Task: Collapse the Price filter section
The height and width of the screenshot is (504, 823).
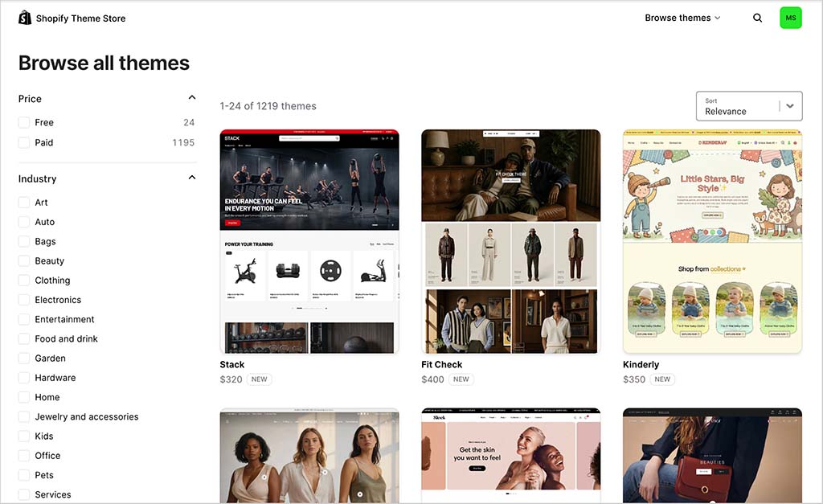Action: point(192,97)
